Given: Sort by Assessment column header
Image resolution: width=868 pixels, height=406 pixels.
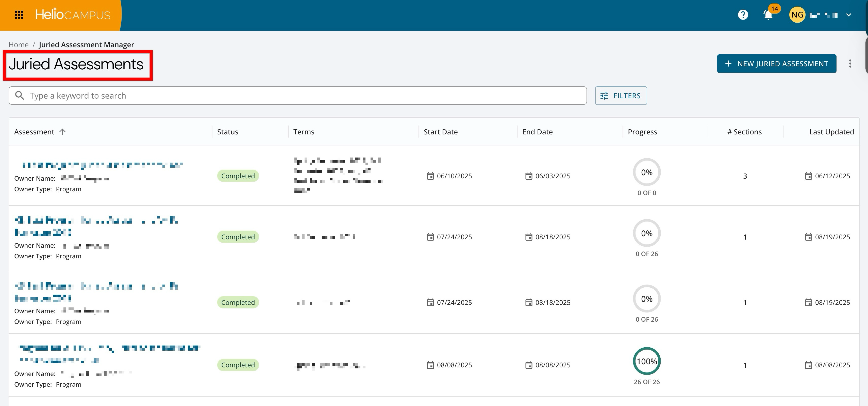Looking at the screenshot, I should pyautogui.click(x=34, y=132).
